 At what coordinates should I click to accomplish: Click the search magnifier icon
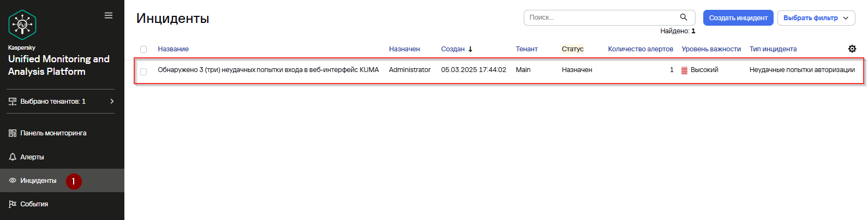click(x=684, y=17)
